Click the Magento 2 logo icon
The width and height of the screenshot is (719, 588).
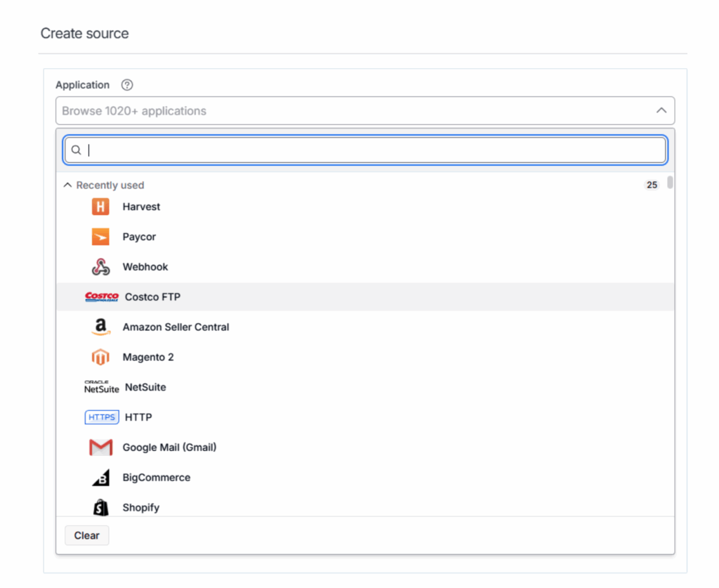click(100, 358)
